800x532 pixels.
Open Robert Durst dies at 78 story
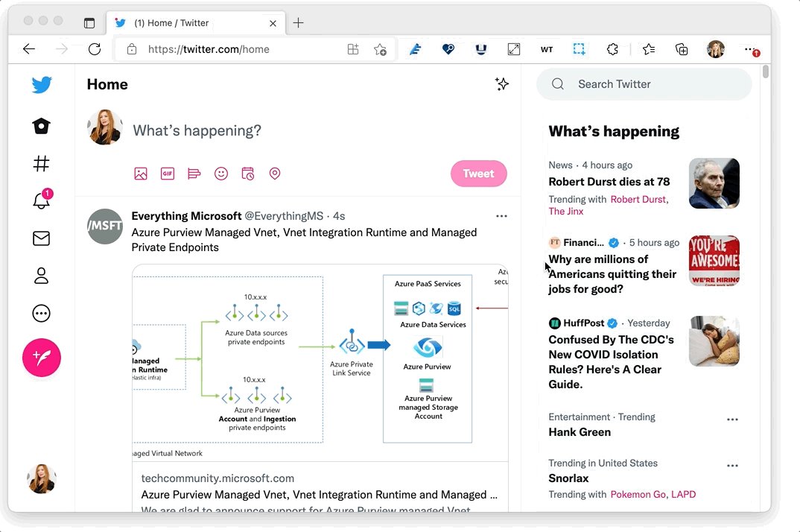click(x=609, y=182)
